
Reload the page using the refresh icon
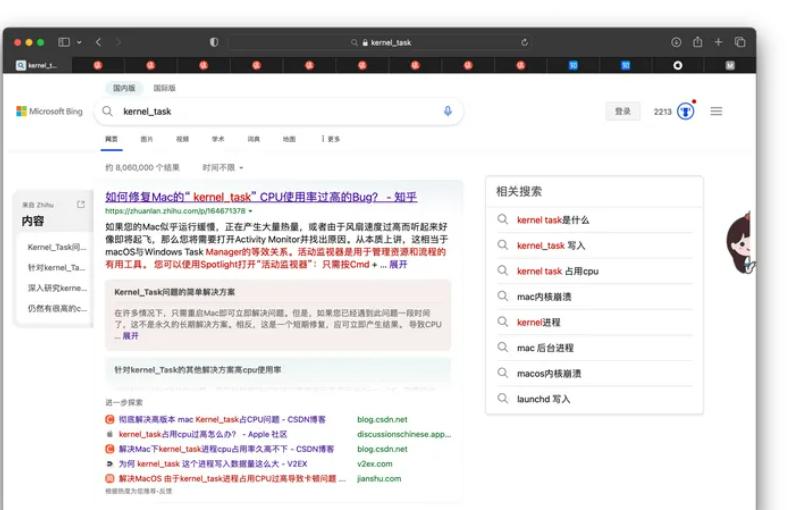pyautogui.click(x=524, y=43)
